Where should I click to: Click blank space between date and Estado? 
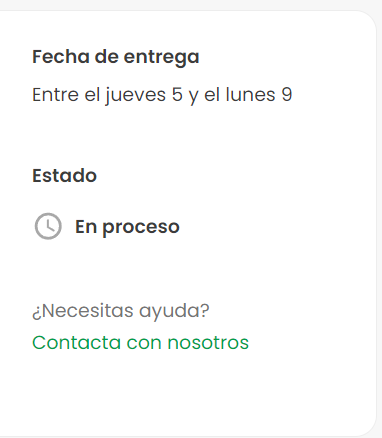(x=187, y=137)
